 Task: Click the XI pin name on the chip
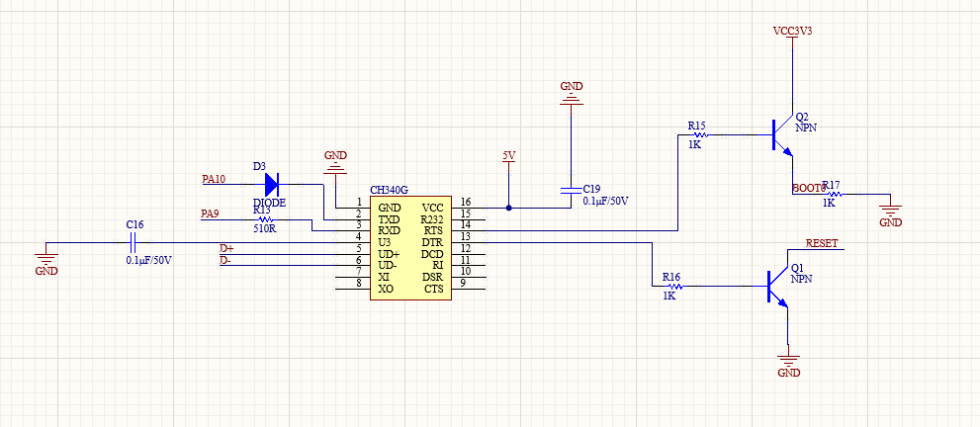[383, 278]
